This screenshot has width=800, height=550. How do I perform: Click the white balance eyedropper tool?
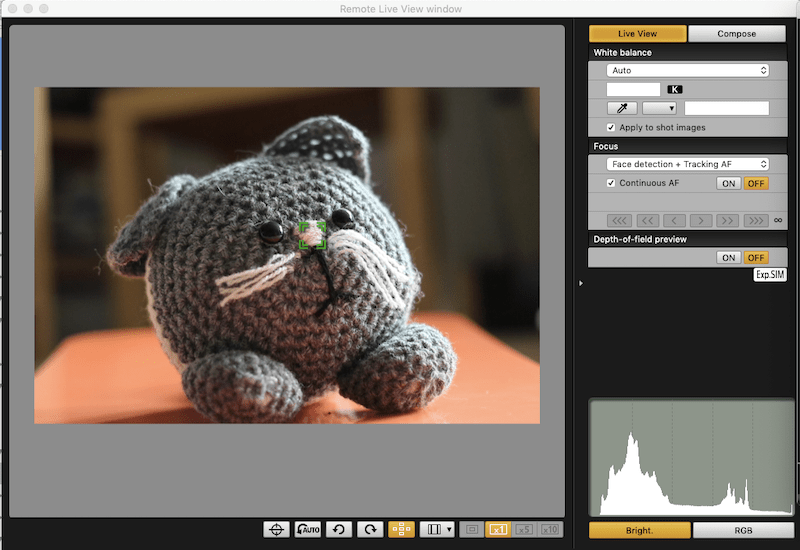pos(622,108)
